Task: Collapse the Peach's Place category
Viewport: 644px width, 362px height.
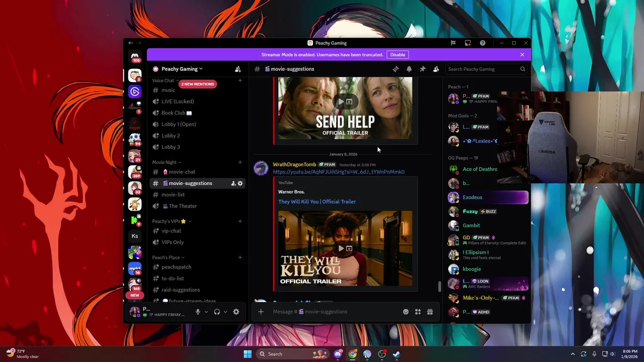Action: [168, 257]
